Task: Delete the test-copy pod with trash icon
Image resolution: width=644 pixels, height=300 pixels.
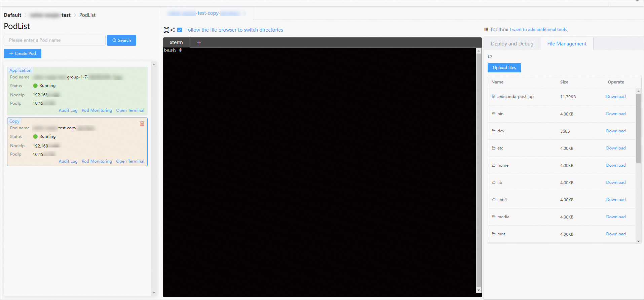Action: pos(142,123)
